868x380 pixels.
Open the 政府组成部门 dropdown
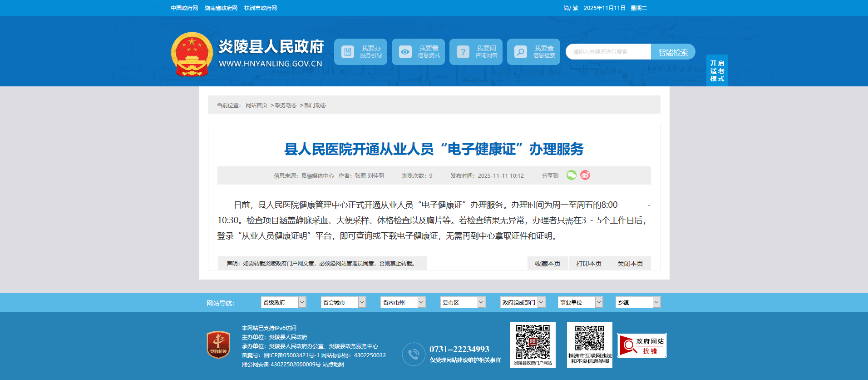(x=523, y=302)
